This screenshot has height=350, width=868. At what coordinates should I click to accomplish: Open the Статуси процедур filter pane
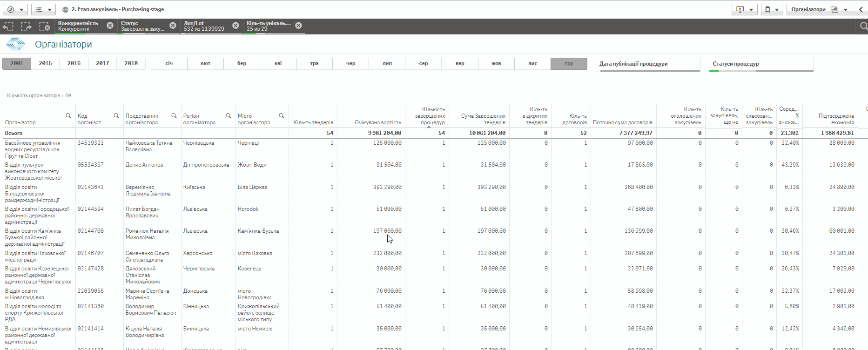tap(761, 64)
